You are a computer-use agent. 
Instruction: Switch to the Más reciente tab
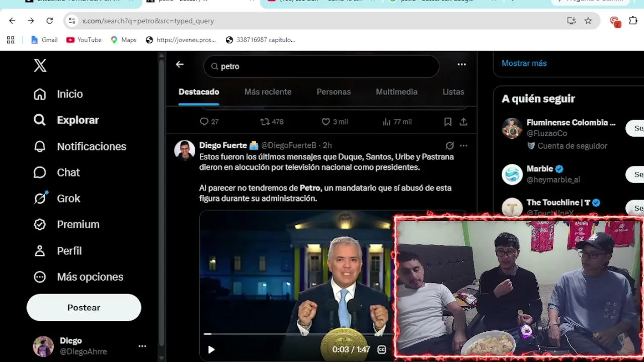[268, 92]
